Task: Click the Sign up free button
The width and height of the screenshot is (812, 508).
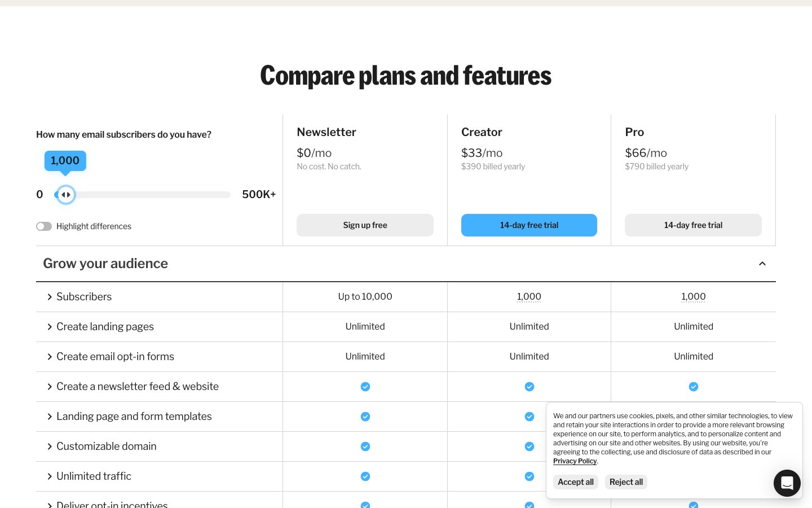Action: tap(365, 225)
